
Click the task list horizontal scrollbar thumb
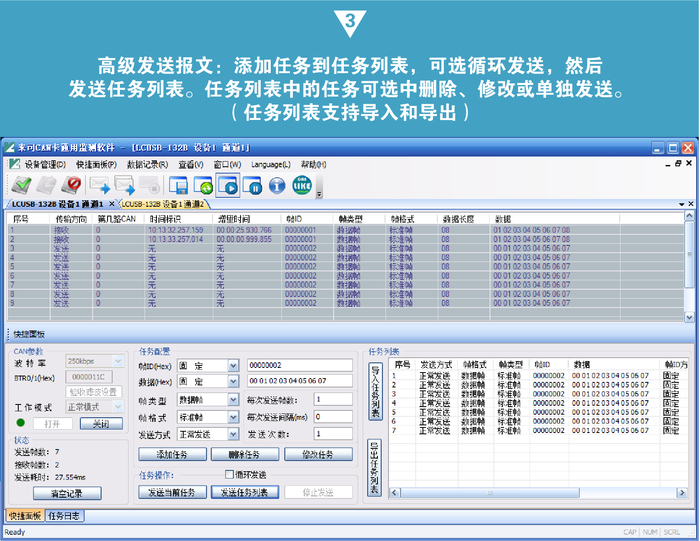pos(490,493)
